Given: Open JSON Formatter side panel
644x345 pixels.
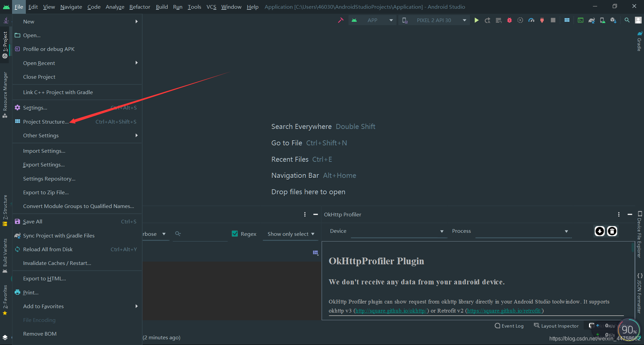Looking at the screenshot, I should tap(640, 293).
